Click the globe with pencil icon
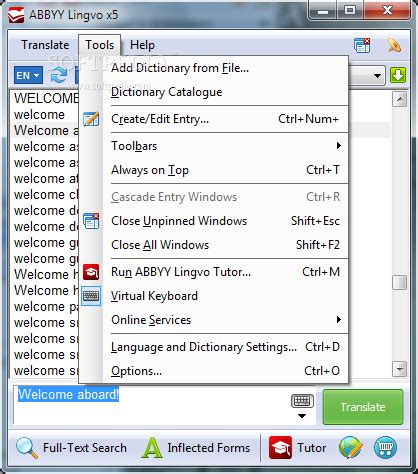The height and width of the screenshot is (474, 418). pos(350,448)
